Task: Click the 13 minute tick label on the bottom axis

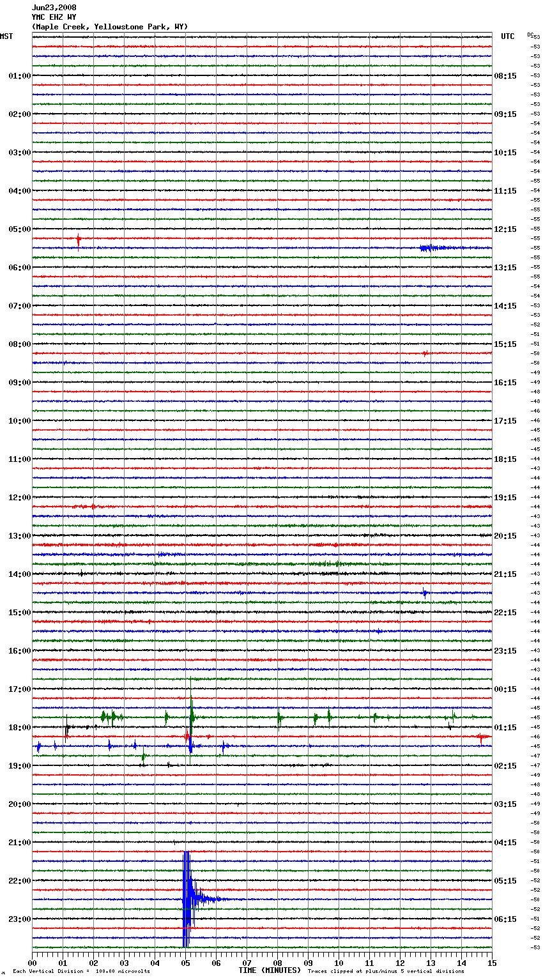Action: 431,963
